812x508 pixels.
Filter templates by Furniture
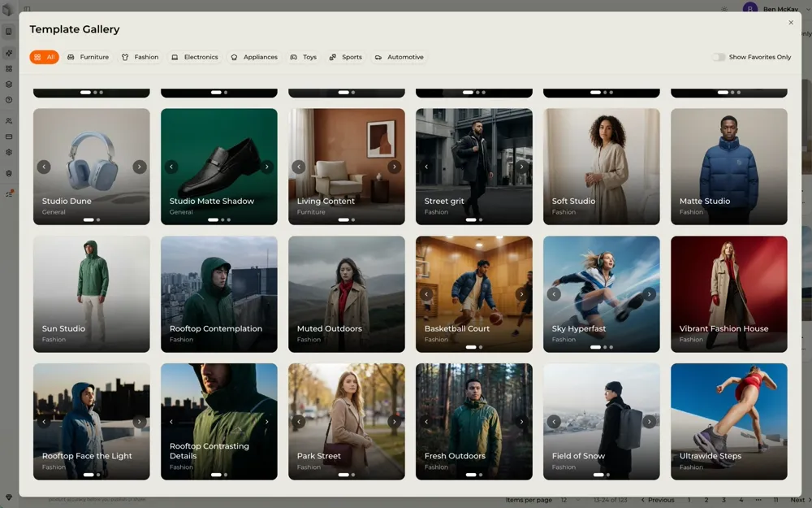point(88,57)
